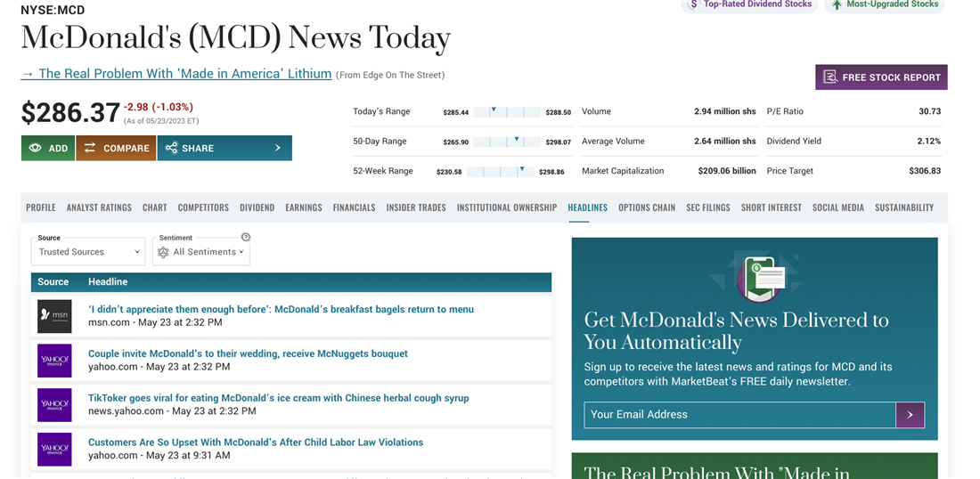Switch to FINANCIALS tab
Image resolution: width=980 pixels, height=479 pixels.
click(355, 207)
